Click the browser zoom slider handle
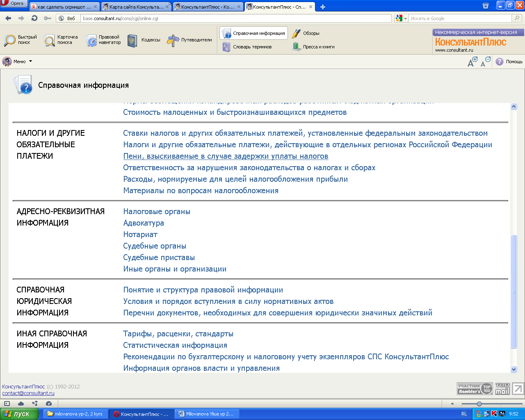Viewport: 525px width, 420px height. tap(479, 404)
